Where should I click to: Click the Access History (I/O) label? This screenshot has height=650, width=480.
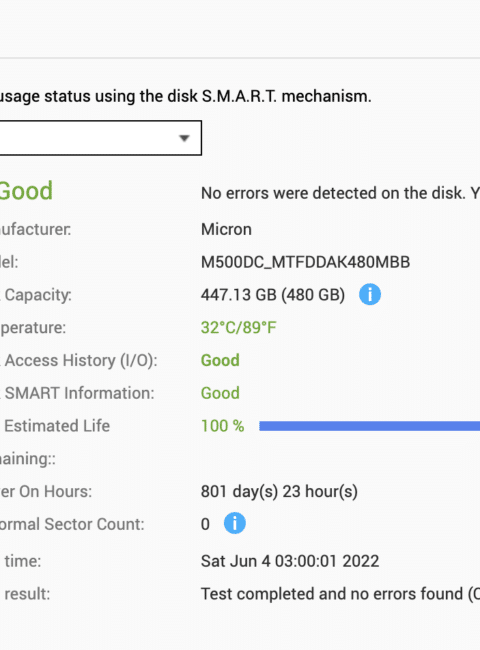pyautogui.click(x=80, y=361)
